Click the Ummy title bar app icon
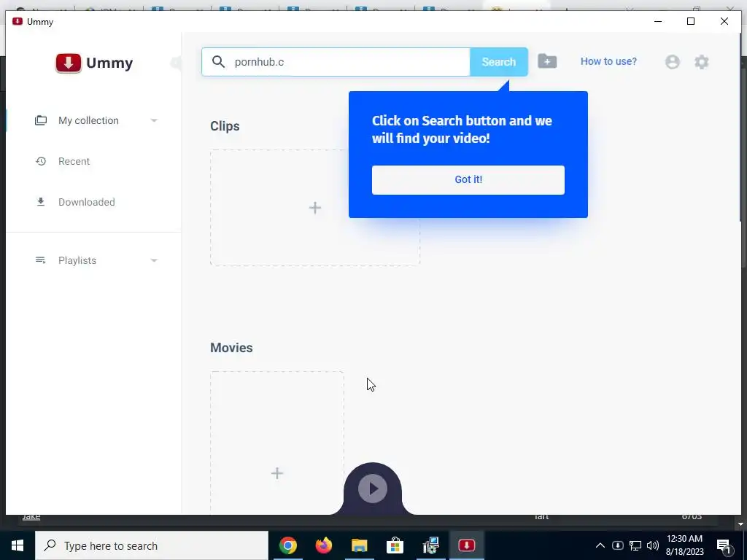747x560 pixels. point(18,21)
